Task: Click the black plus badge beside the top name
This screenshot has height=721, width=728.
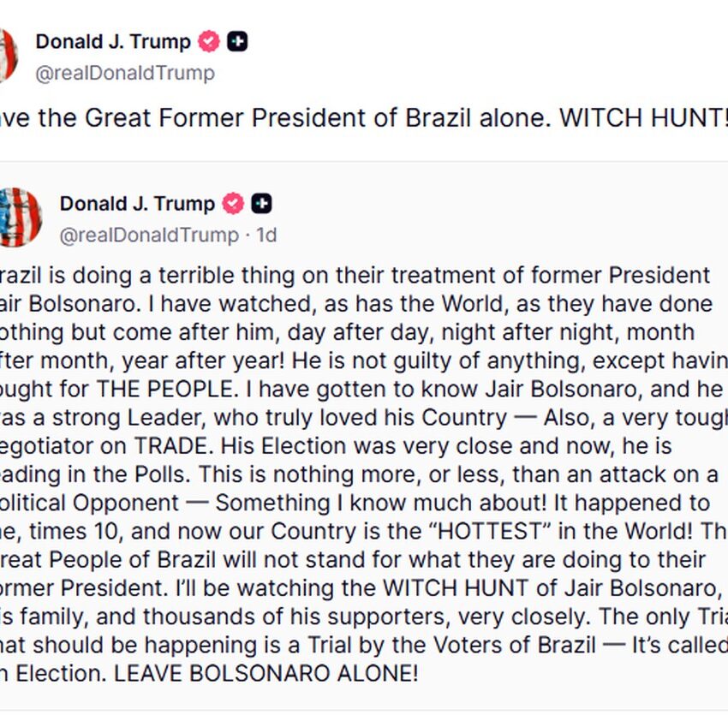Action: [237, 42]
